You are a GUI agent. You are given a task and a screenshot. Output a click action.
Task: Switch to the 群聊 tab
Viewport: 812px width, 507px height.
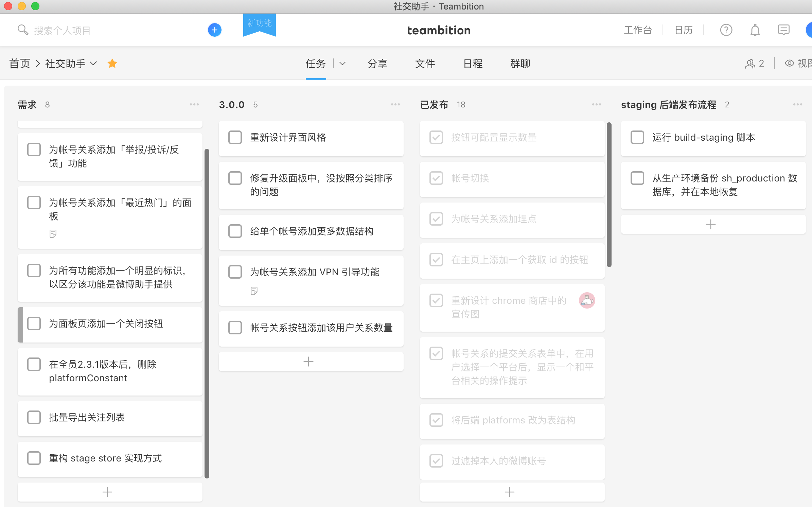pyautogui.click(x=520, y=64)
